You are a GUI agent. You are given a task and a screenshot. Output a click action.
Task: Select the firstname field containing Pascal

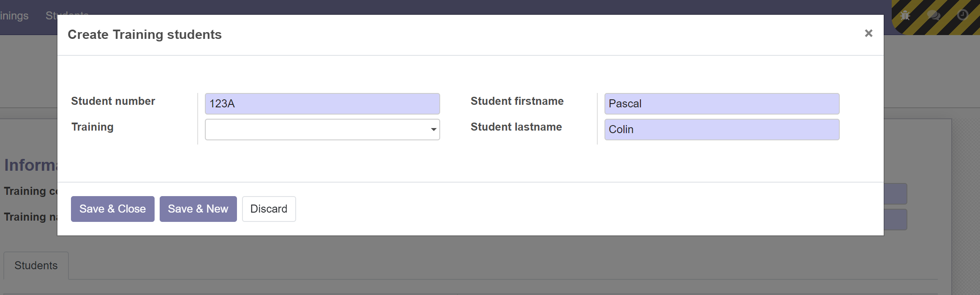[721, 104]
